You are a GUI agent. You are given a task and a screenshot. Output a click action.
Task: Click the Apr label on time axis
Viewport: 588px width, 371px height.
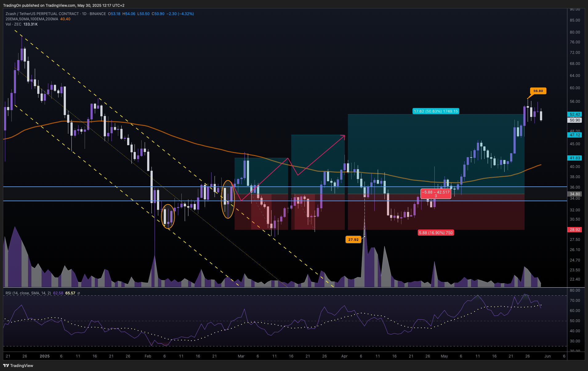344,356
